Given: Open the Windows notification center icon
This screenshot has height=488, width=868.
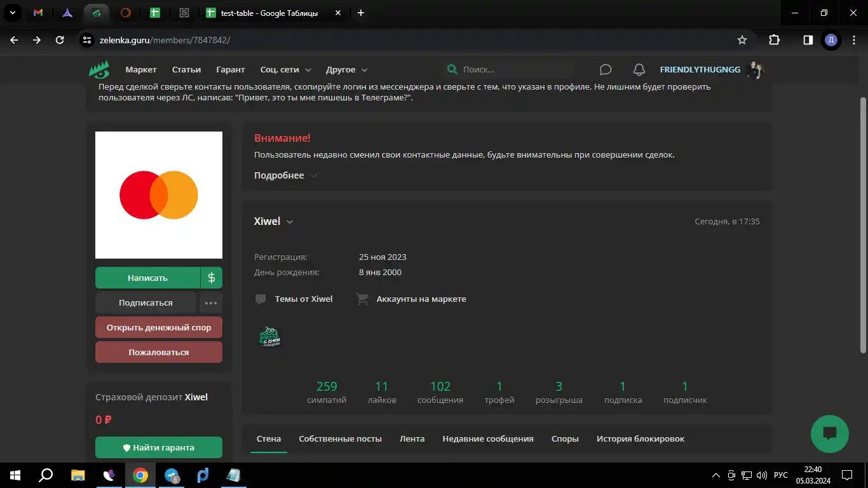Looking at the screenshot, I should [x=847, y=475].
